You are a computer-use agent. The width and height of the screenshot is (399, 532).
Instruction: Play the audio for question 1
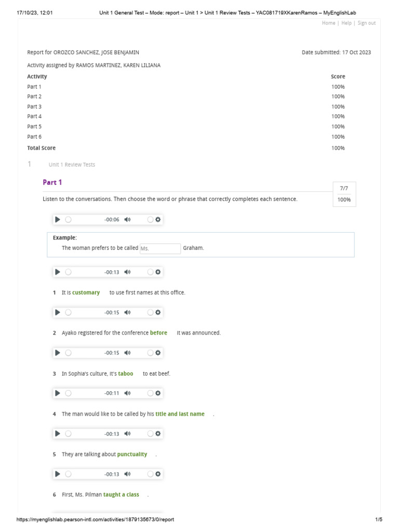(x=58, y=272)
